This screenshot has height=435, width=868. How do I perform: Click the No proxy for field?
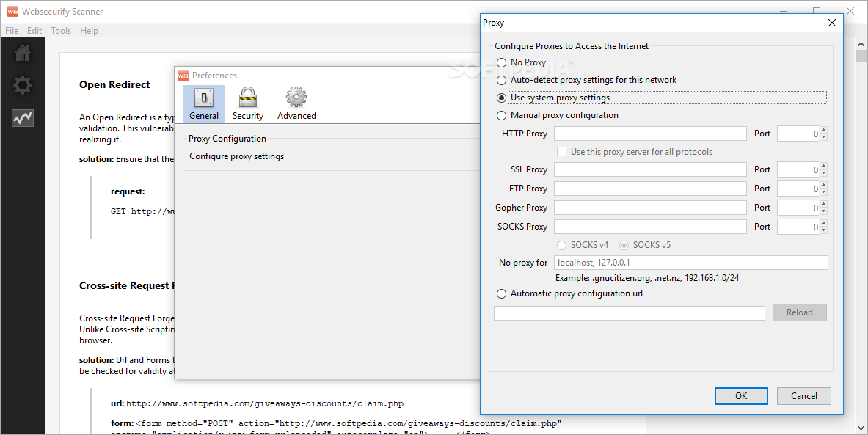[691, 263]
